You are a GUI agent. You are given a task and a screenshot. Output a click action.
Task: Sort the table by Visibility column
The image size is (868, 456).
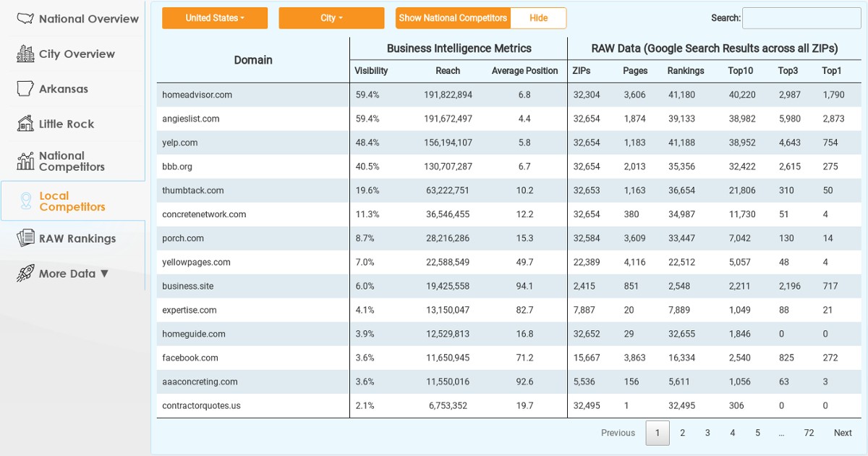pyautogui.click(x=371, y=71)
